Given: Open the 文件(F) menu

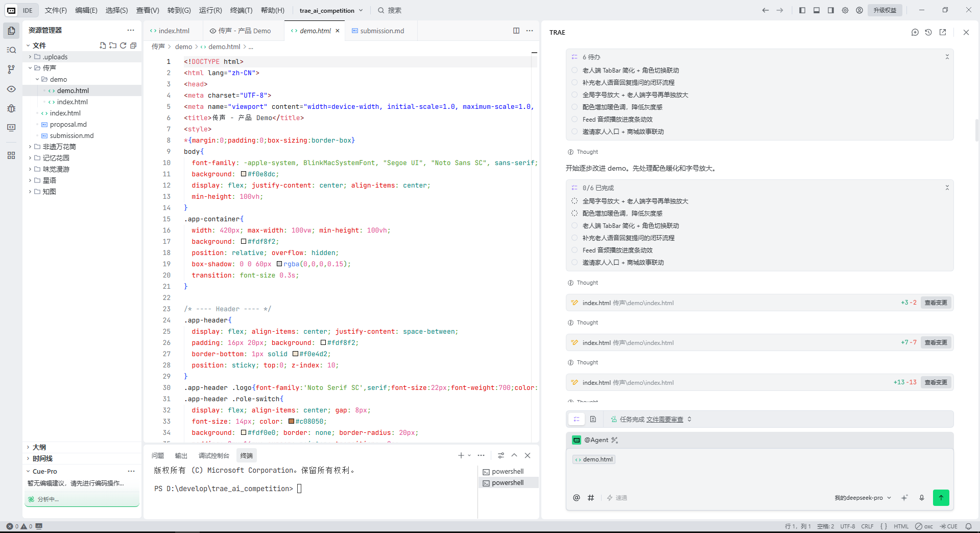Looking at the screenshot, I should point(56,10).
